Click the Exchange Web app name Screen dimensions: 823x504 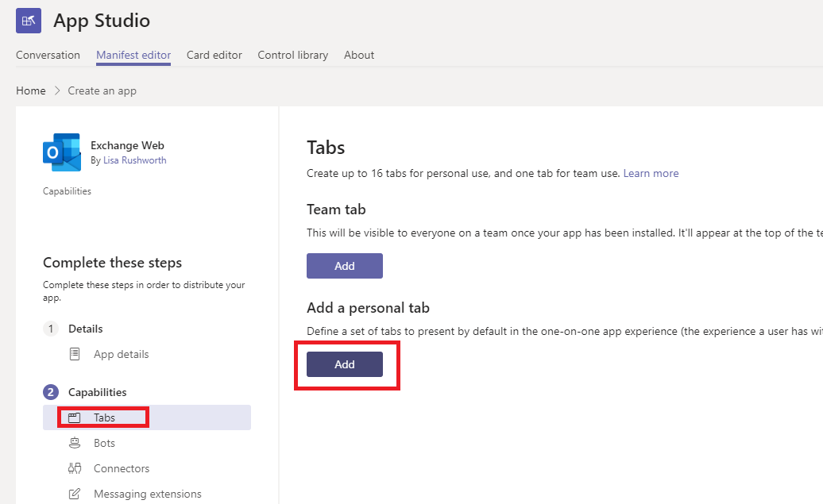127,145
